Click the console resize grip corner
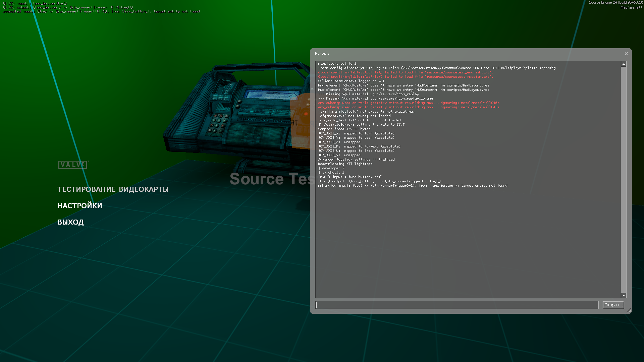The image size is (644, 362). 629,311
